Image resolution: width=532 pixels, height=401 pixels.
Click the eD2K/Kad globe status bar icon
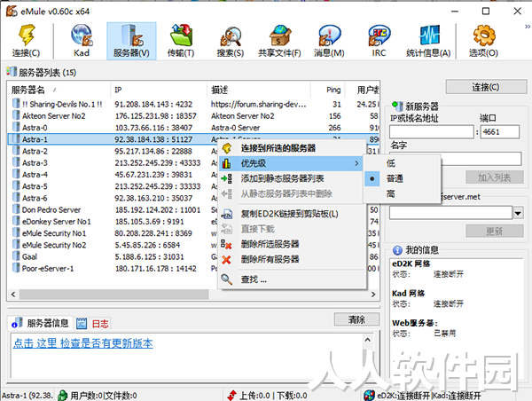point(369,395)
